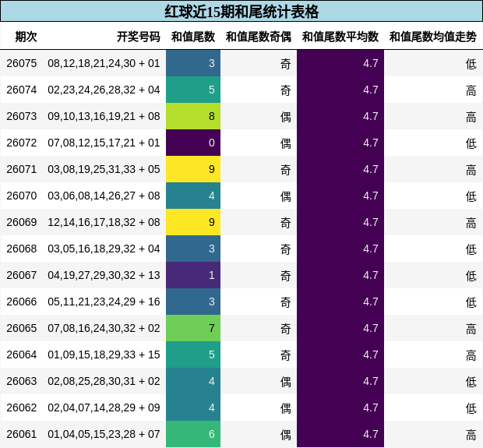This screenshot has height=448, width=483.
Task: Click numbers 02,23,24,26,28,32 + 04
Action: pos(104,90)
